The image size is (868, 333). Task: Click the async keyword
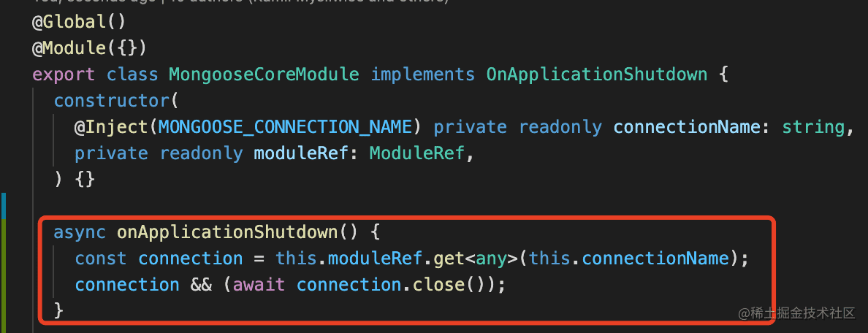(x=80, y=231)
